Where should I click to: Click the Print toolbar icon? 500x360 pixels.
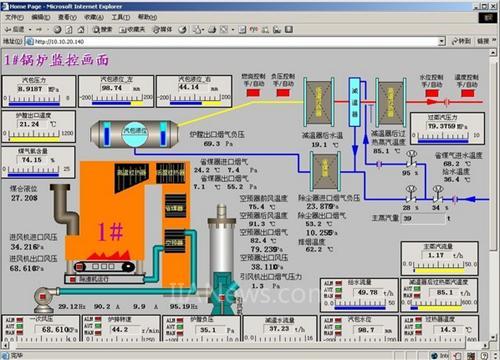click(212, 30)
